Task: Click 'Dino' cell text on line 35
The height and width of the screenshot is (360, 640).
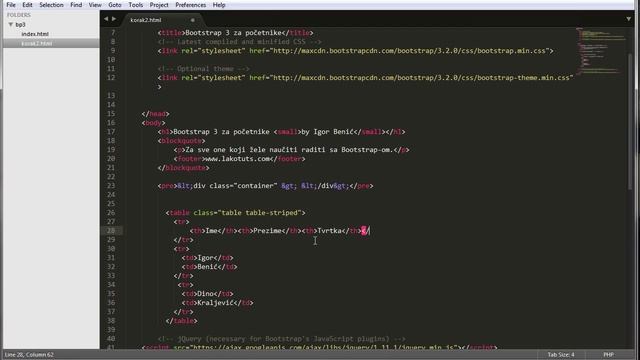Action: tap(206, 293)
